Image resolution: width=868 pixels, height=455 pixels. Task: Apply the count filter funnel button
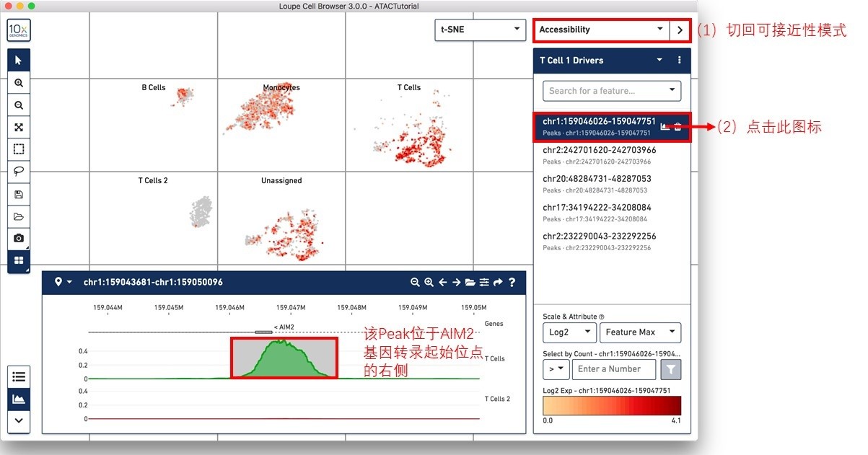[671, 369]
